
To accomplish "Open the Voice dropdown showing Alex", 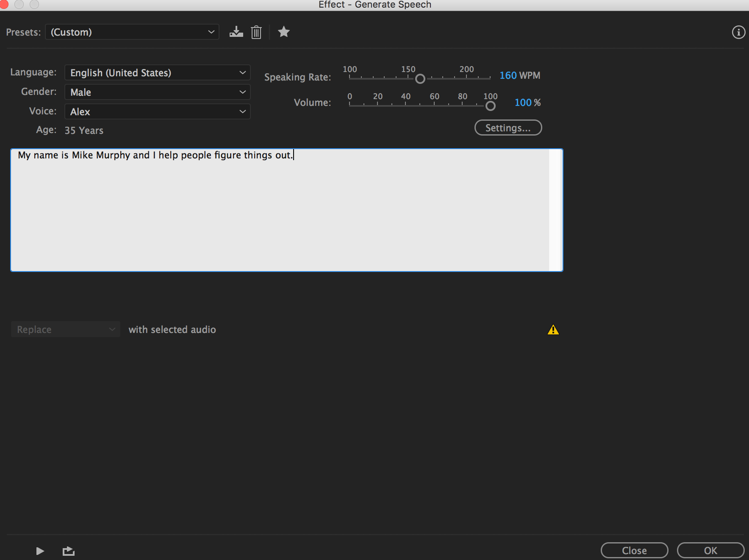I will coord(157,111).
